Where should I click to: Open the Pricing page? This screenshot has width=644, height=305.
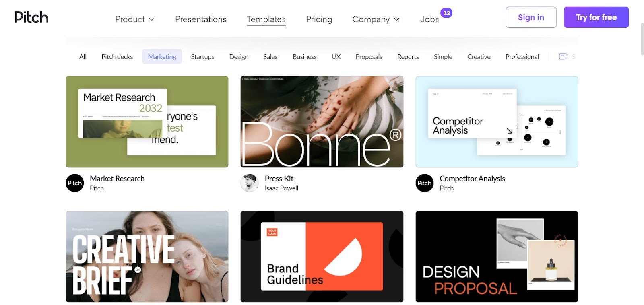point(319,19)
